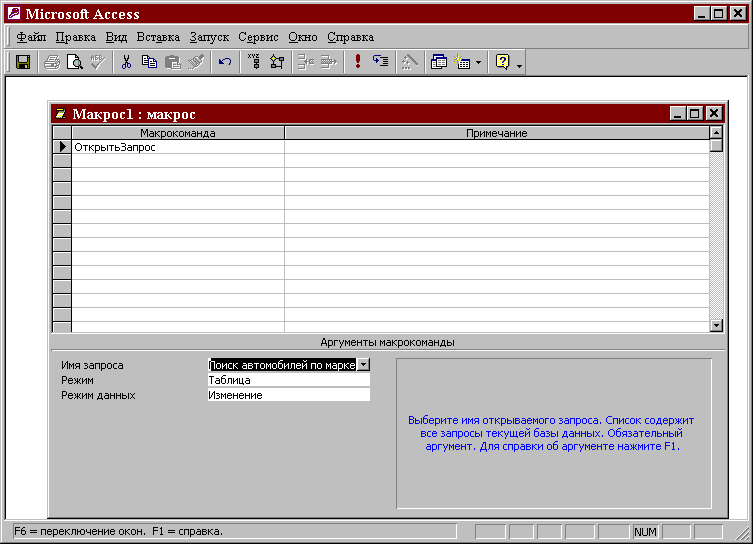Click the Cut scissors icon

(x=126, y=62)
